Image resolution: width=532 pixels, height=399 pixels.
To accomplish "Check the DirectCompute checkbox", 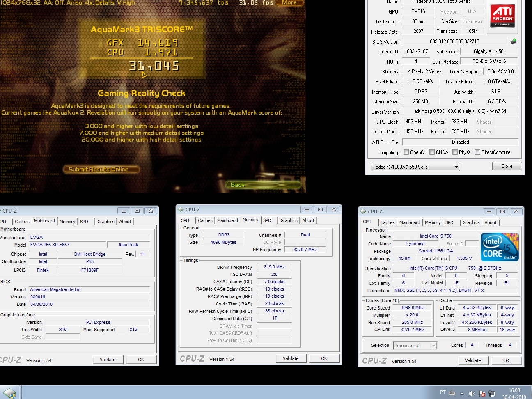I will point(477,152).
